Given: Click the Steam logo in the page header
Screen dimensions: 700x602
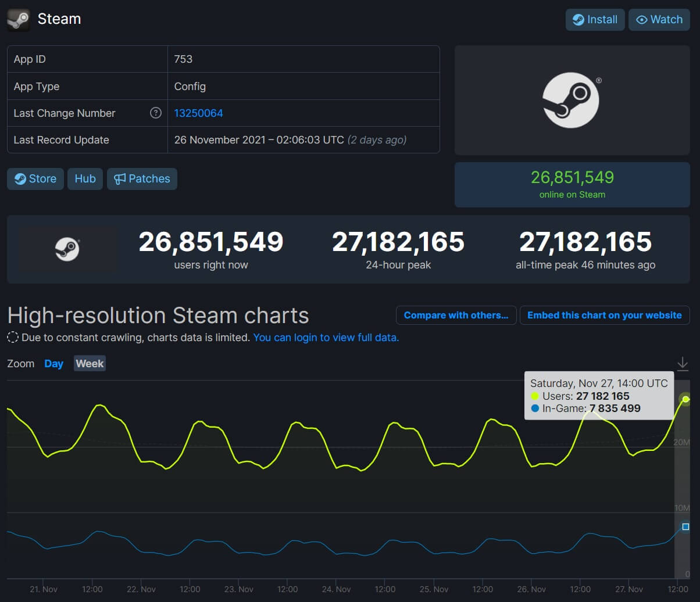Looking at the screenshot, I should coord(18,19).
